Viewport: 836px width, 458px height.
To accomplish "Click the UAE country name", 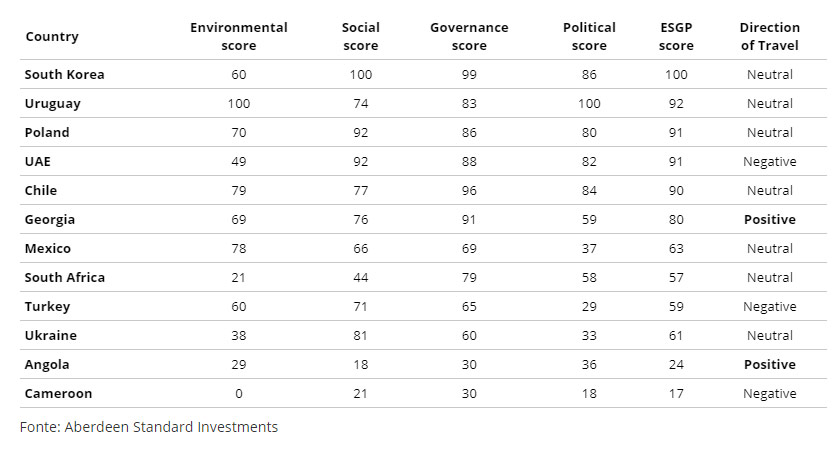I will click(39, 162).
